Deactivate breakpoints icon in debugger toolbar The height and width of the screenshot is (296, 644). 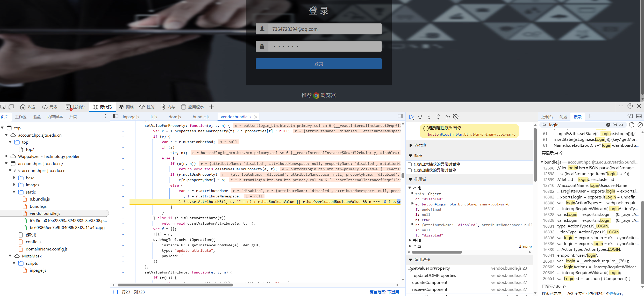(x=456, y=117)
